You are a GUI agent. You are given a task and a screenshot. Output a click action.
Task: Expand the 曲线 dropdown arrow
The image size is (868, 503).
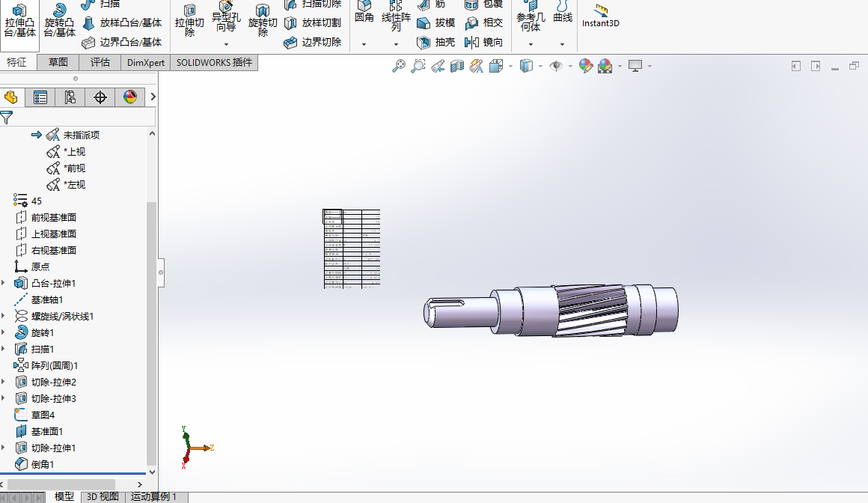click(563, 44)
